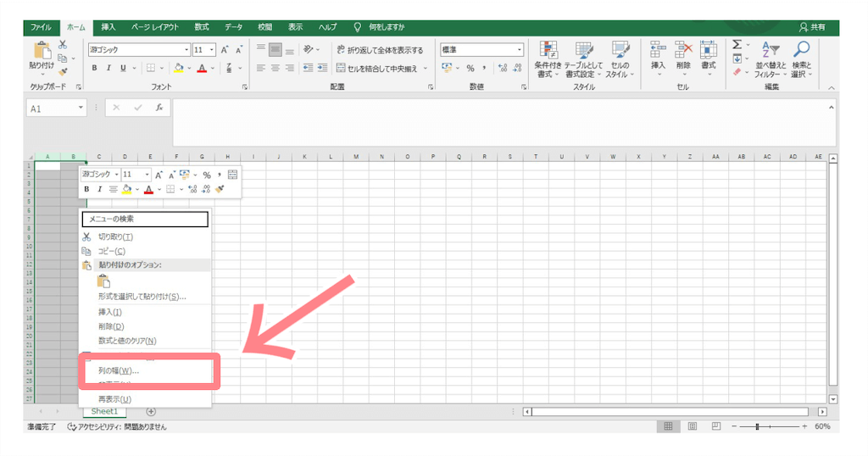The height and width of the screenshot is (456, 868).
Task: Switch to the データ ribbon tab
Action: 234,27
